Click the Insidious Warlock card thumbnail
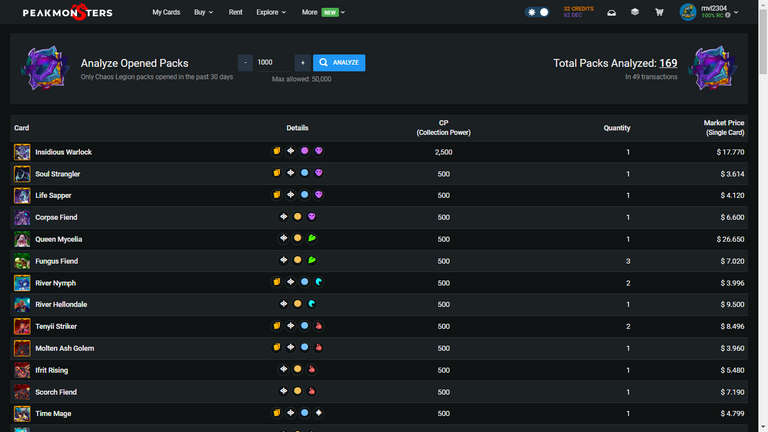Image resolution: width=768 pixels, height=432 pixels. click(22, 152)
